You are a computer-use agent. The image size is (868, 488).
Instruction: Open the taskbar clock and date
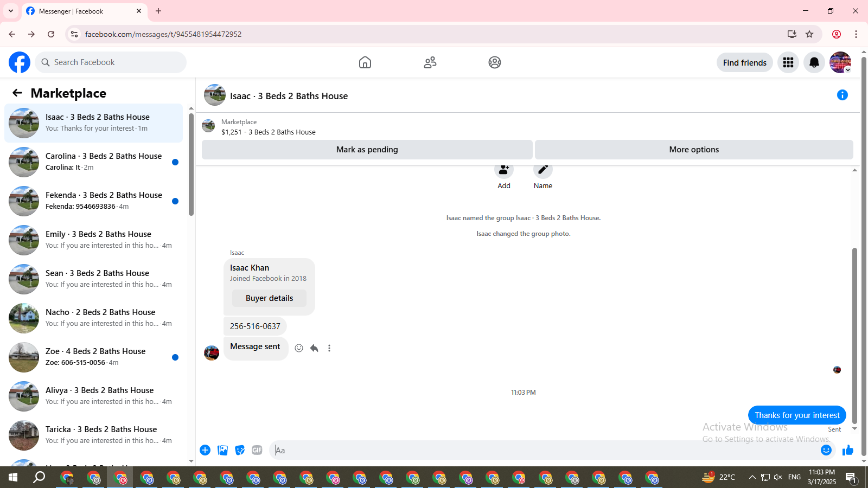[821, 477]
